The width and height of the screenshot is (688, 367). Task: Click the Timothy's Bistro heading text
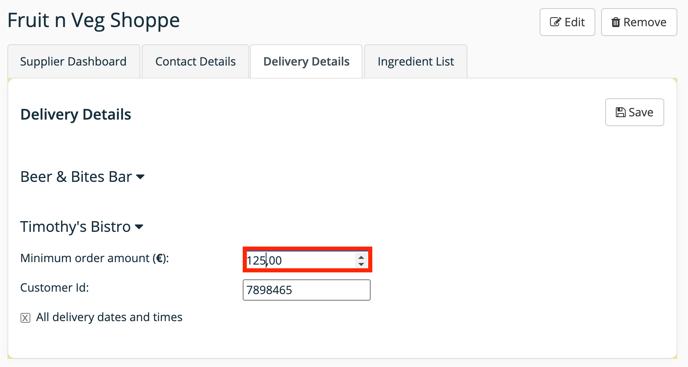click(75, 227)
